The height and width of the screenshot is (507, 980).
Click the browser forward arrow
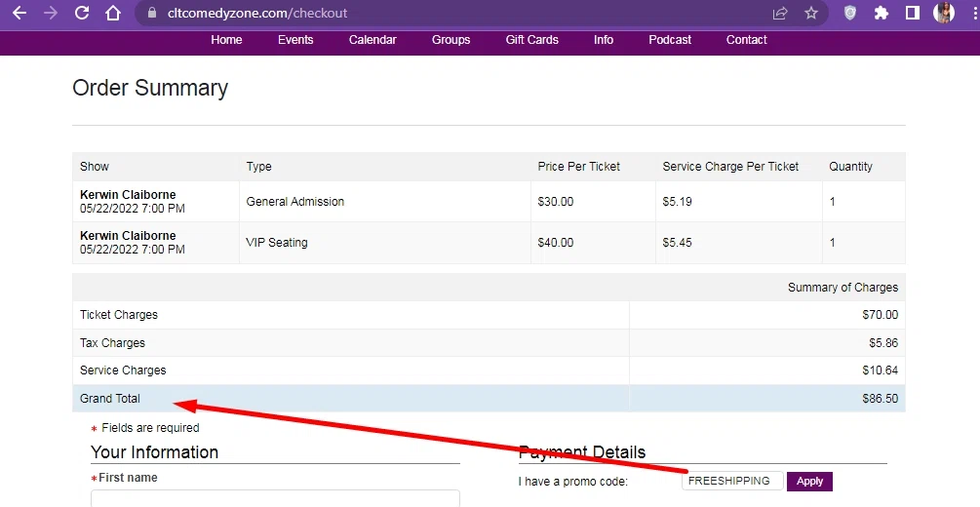click(x=51, y=13)
